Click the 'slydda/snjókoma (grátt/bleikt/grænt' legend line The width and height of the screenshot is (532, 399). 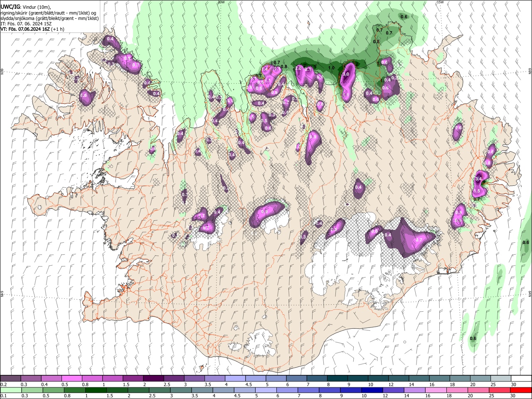49,18
